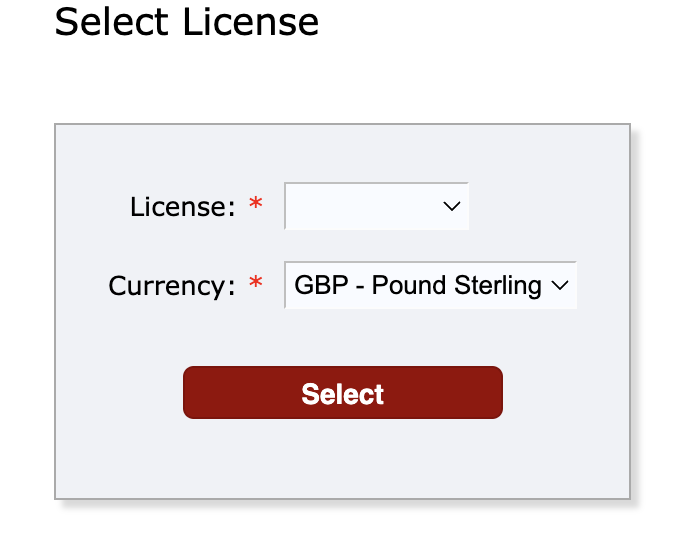Click blank panel space below Select button
The width and height of the screenshot is (698, 542).
(342, 458)
